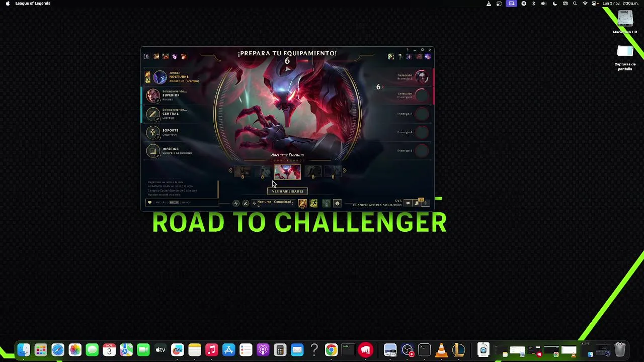Click the Nocturne champion portrait in the team list

(x=160, y=77)
